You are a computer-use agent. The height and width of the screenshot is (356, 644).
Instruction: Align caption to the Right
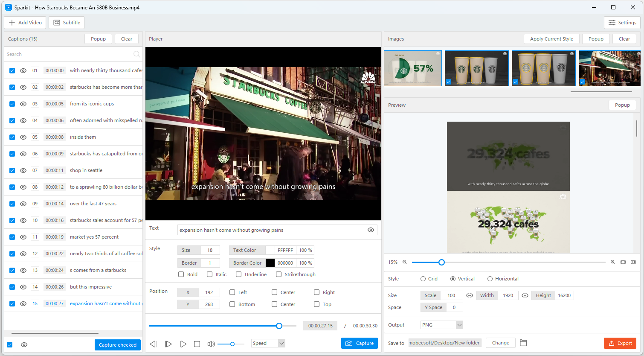[317, 292]
